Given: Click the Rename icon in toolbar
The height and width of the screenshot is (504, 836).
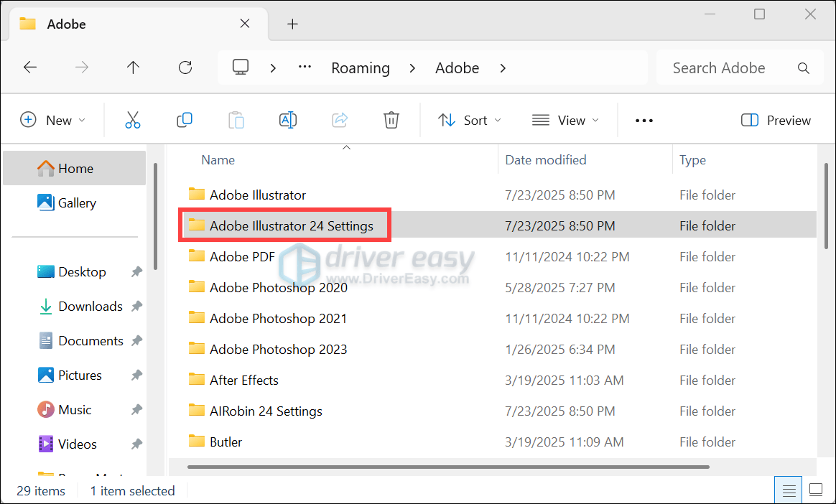Looking at the screenshot, I should (x=288, y=120).
